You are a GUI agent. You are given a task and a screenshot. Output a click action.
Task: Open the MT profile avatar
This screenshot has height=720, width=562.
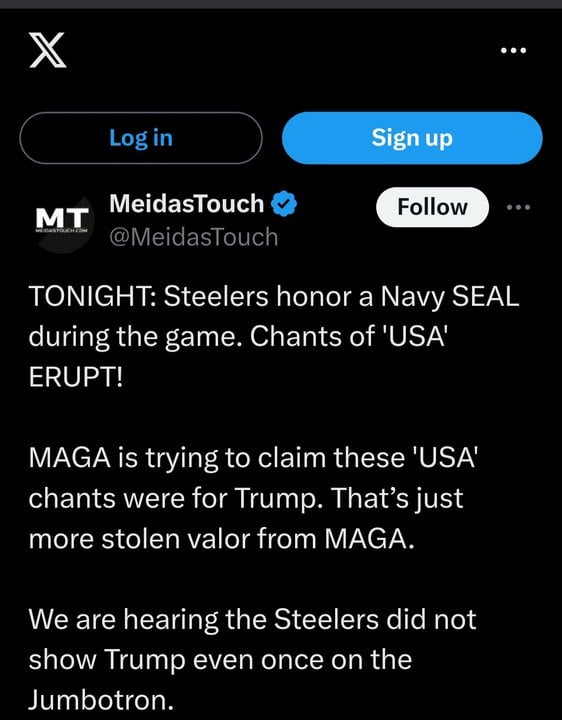pos(62,221)
